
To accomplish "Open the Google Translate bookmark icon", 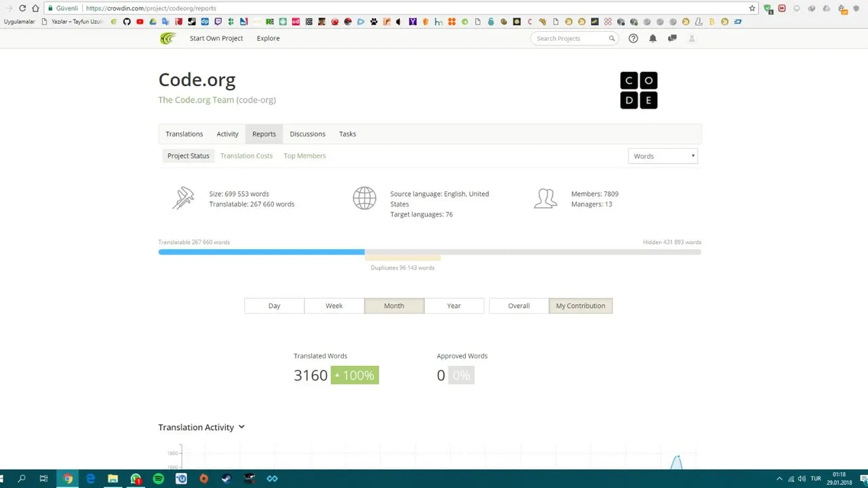I will (x=165, y=22).
